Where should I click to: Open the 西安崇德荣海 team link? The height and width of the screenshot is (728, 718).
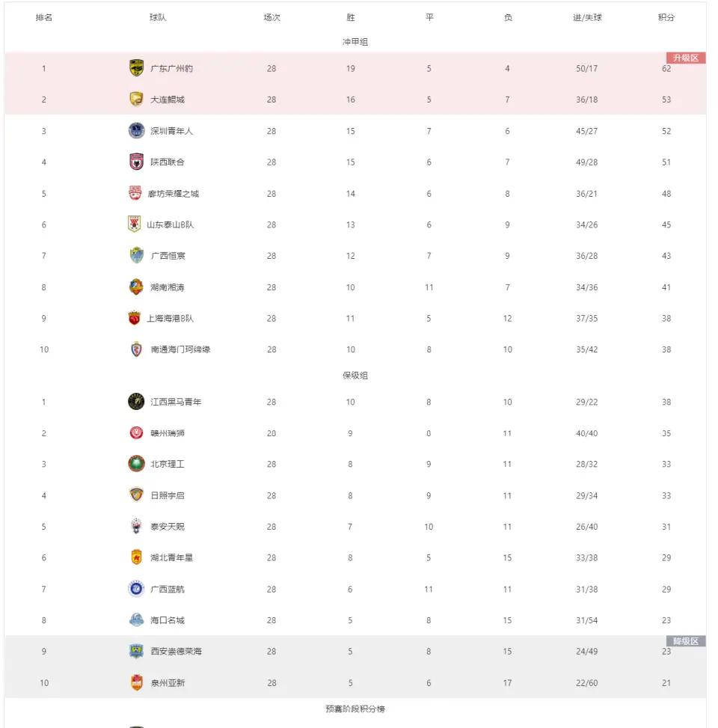(176, 652)
